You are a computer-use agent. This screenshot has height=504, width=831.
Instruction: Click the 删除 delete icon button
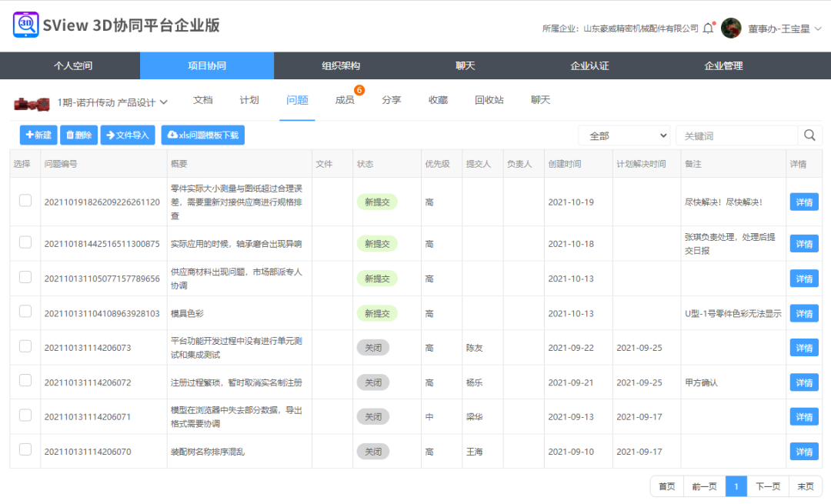tap(78, 135)
